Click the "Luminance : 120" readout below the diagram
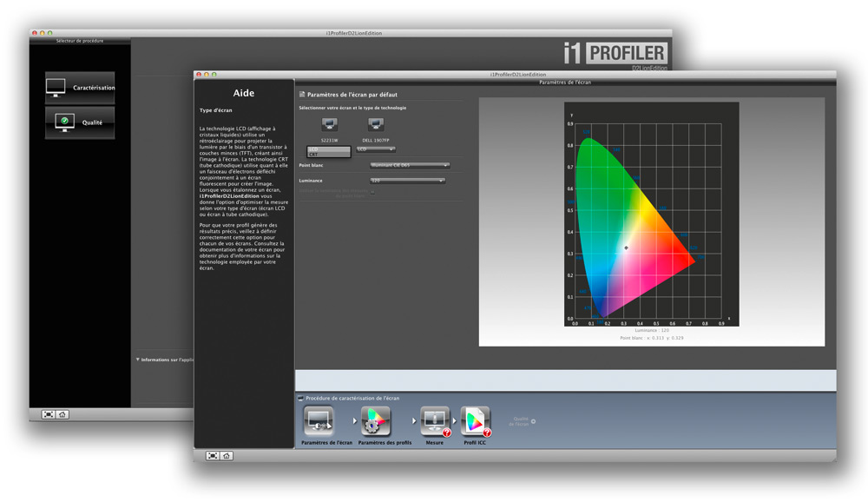 [x=652, y=330]
